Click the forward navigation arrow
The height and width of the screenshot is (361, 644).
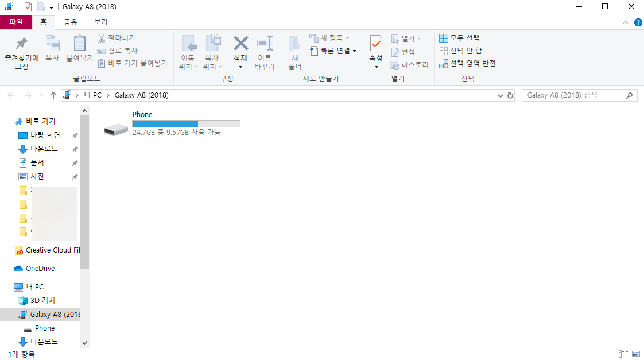(x=28, y=95)
